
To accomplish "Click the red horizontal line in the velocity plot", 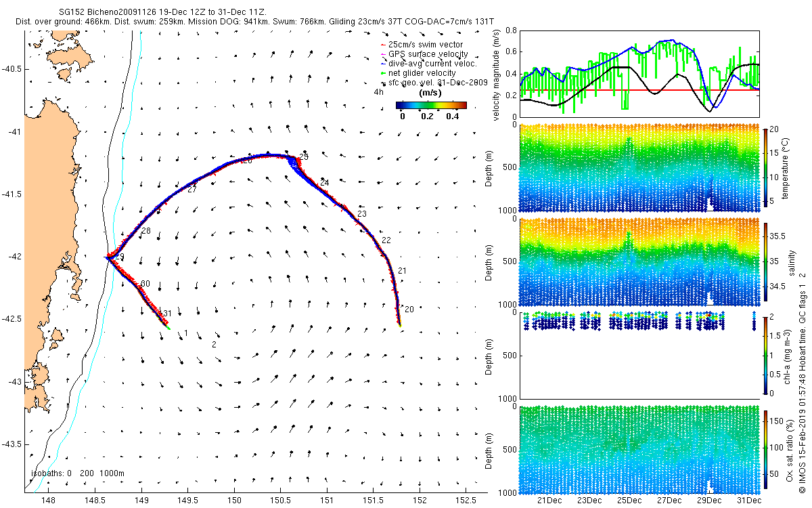I will (639, 90).
